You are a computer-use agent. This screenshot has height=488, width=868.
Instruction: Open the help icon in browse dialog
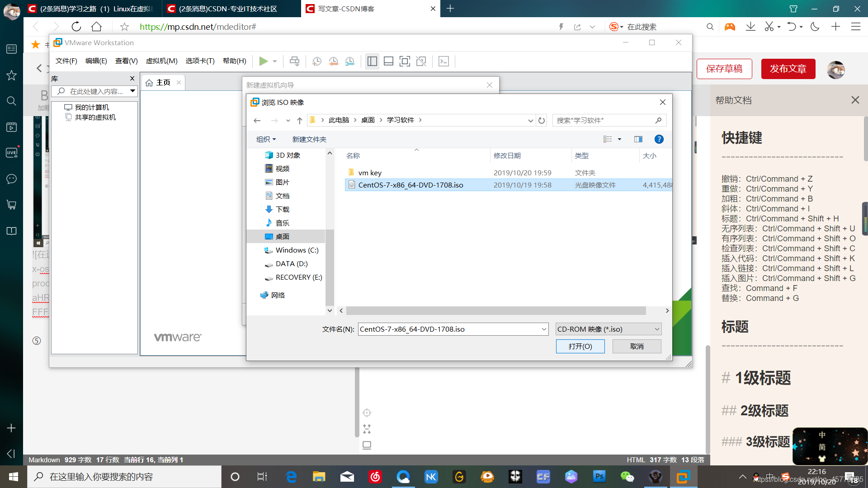tap(659, 139)
